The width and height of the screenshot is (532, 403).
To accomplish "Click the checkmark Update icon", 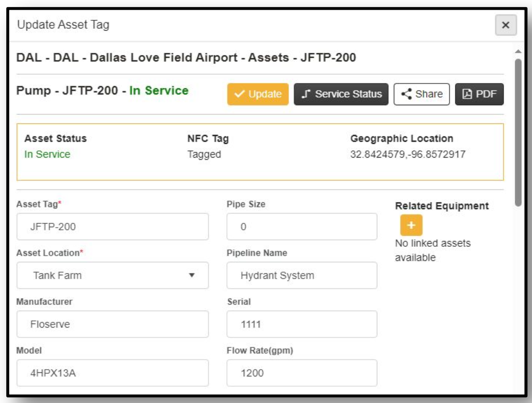I will click(x=239, y=95).
